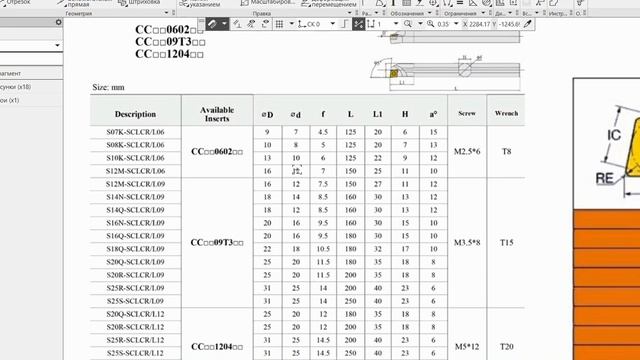The width and height of the screenshot is (640, 360).
Task: Click row S25S-SCLCR/L09 in table
Action: 135,301
